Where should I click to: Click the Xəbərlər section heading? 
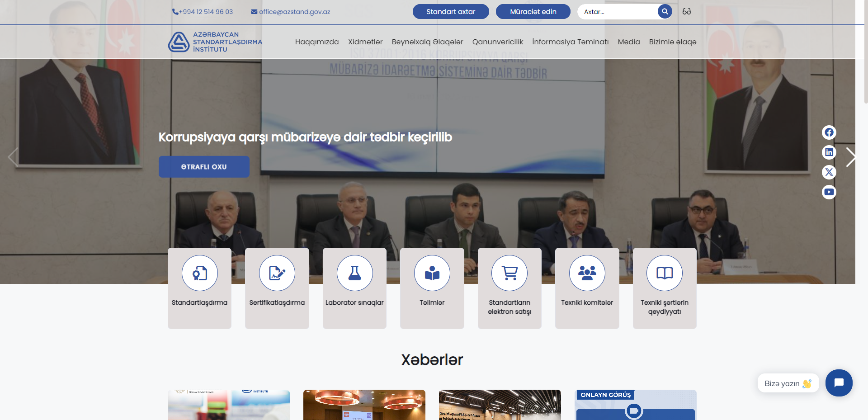tap(432, 360)
